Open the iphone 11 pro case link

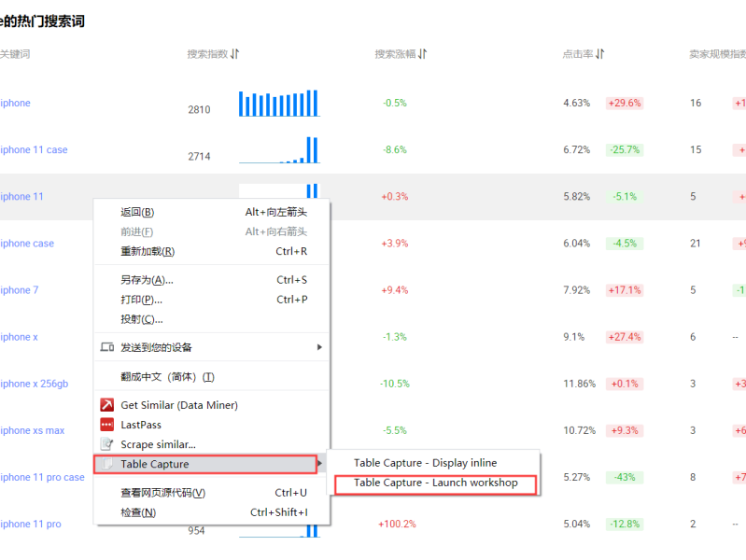coord(42,477)
